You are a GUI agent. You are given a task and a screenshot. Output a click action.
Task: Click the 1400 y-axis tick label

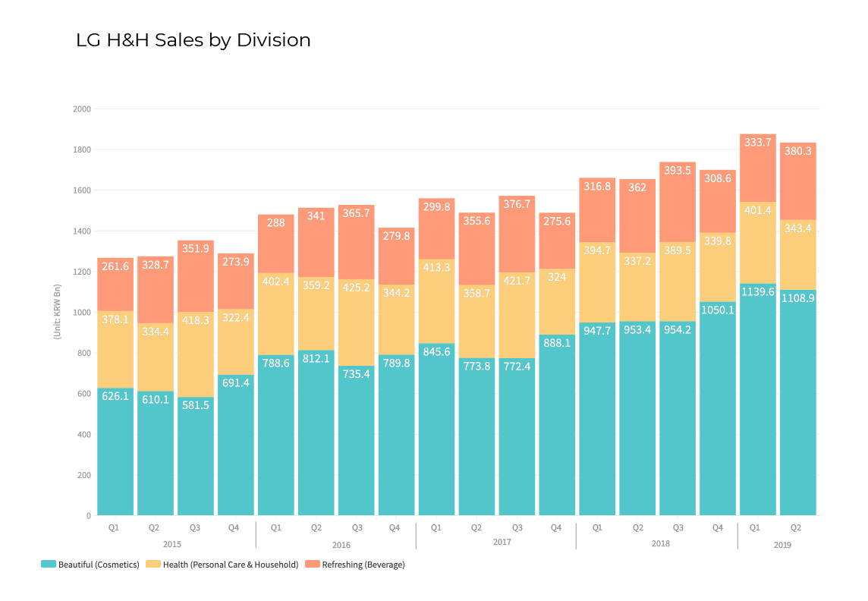click(82, 231)
